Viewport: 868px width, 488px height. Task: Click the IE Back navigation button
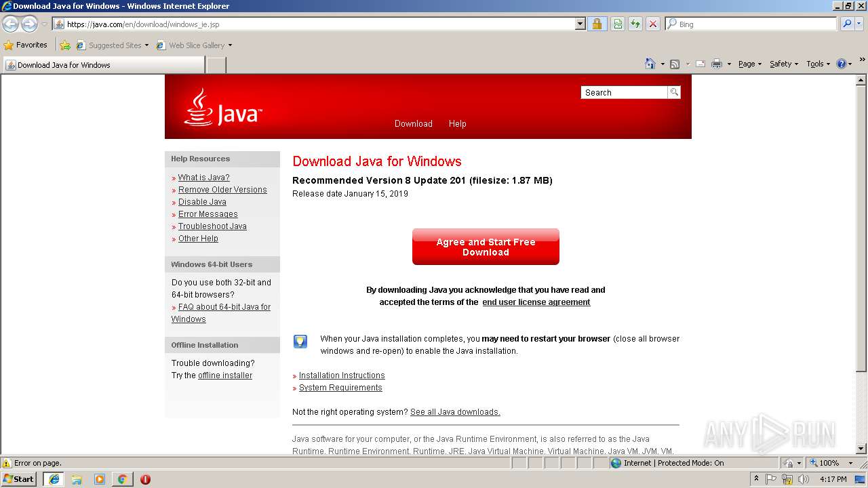11,24
